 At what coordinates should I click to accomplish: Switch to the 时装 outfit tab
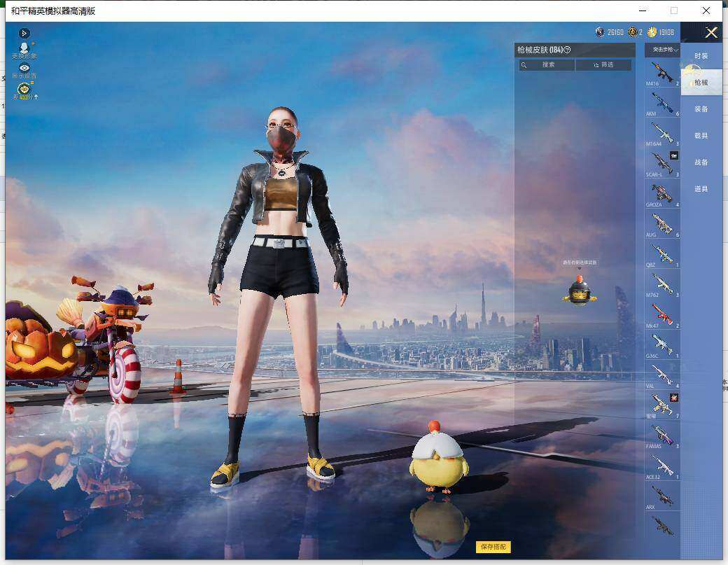[701, 56]
